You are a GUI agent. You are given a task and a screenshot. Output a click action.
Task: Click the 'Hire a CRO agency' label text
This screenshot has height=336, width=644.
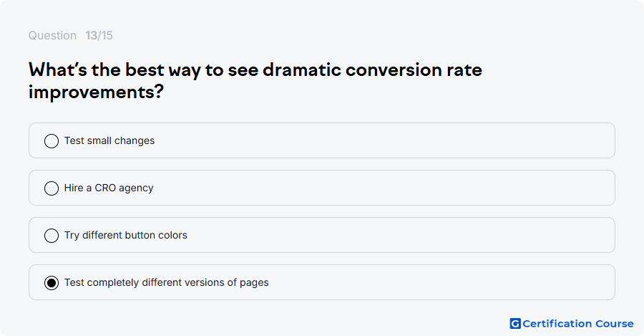pos(109,188)
